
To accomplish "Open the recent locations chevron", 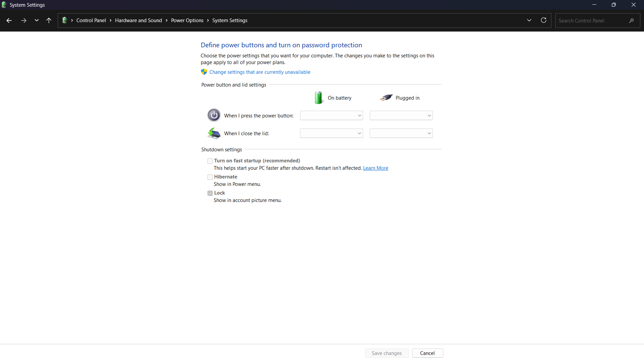I will coord(37,20).
